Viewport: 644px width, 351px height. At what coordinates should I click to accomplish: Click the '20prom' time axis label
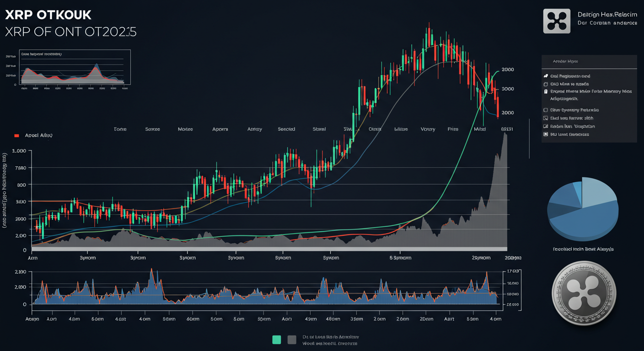tap(481, 258)
